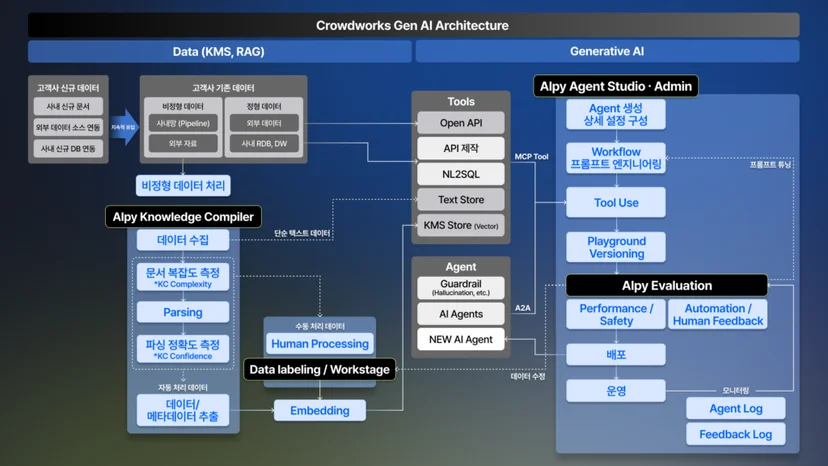The width and height of the screenshot is (828, 466).
Task: Click the 사내 신규 DB 연동 box
Action: point(68,148)
